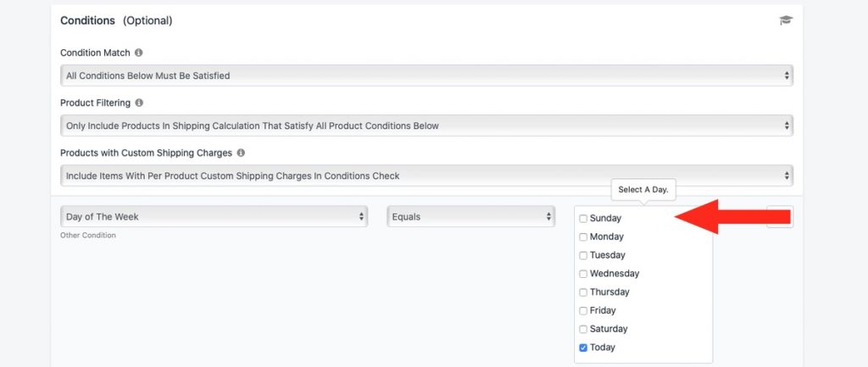Click info icon next to Custom Shipping Charges
The width and height of the screenshot is (868, 367).
pos(240,153)
